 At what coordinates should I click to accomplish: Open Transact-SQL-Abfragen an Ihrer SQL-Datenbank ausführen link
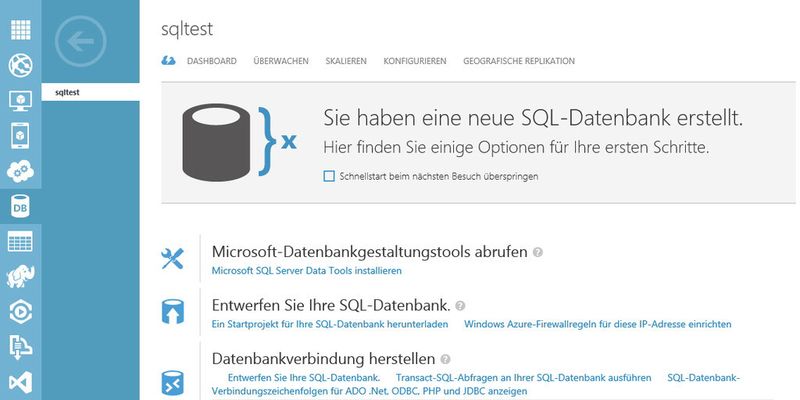click(523, 378)
